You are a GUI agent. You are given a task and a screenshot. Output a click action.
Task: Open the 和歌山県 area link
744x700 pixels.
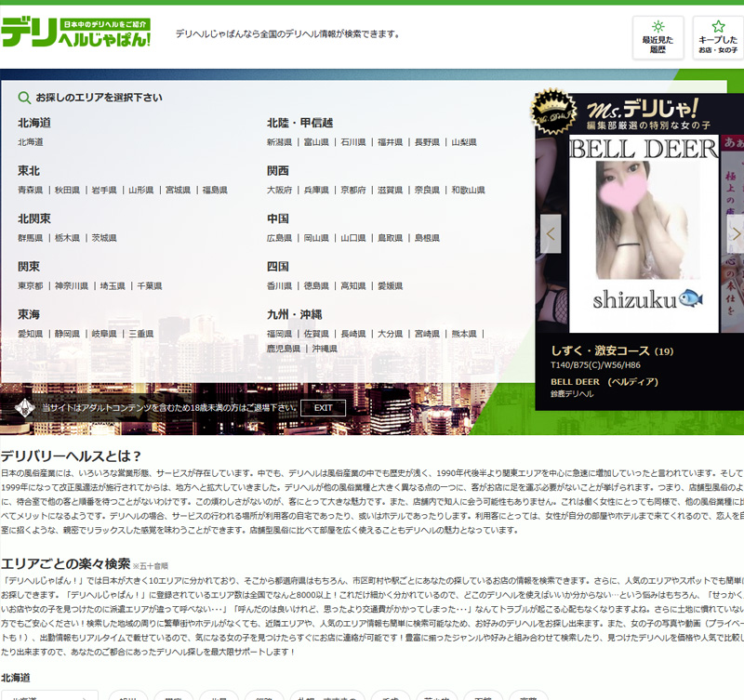point(469,191)
